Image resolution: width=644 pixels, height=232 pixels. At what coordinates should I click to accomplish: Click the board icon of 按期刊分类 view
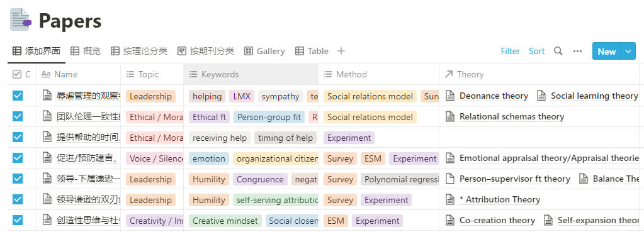(181, 51)
